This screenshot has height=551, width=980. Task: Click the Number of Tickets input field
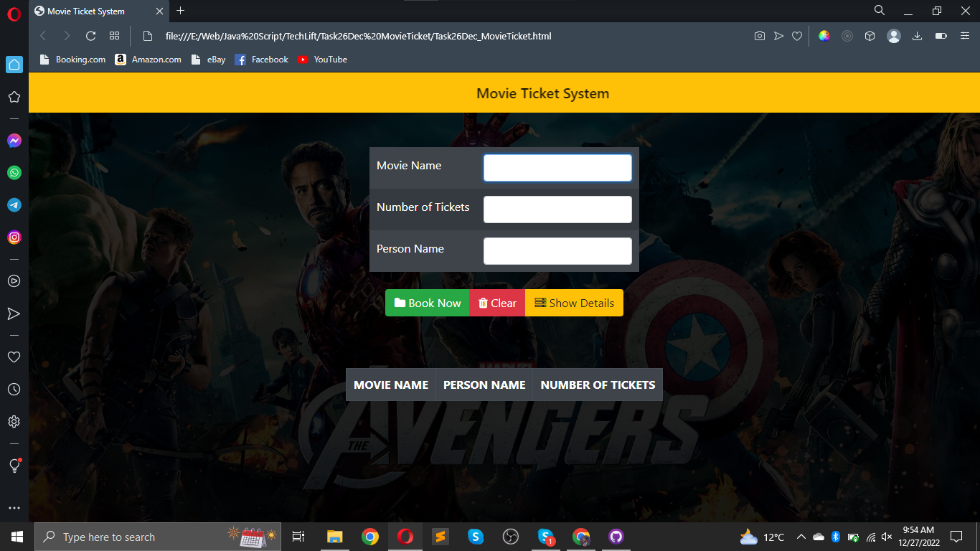tap(557, 209)
